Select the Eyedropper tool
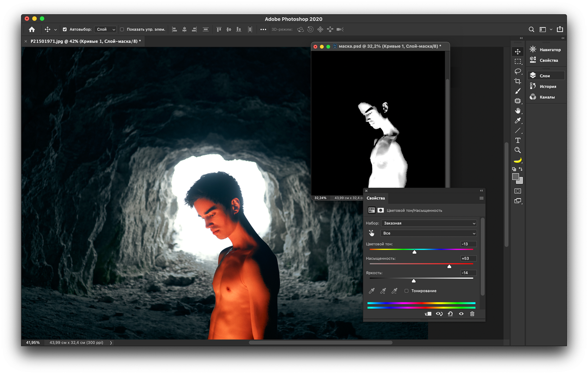Viewport: 588px width, 374px height. pyautogui.click(x=518, y=120)
